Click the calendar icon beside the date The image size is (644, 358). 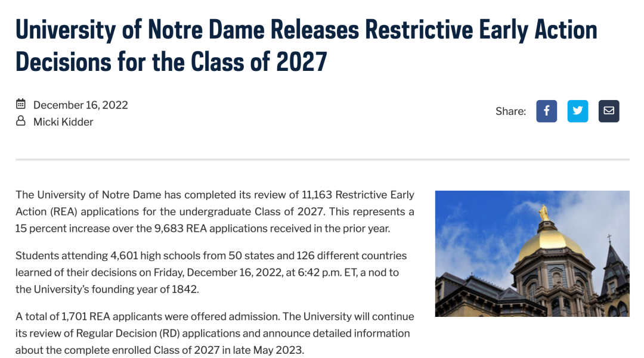(20, 104)
